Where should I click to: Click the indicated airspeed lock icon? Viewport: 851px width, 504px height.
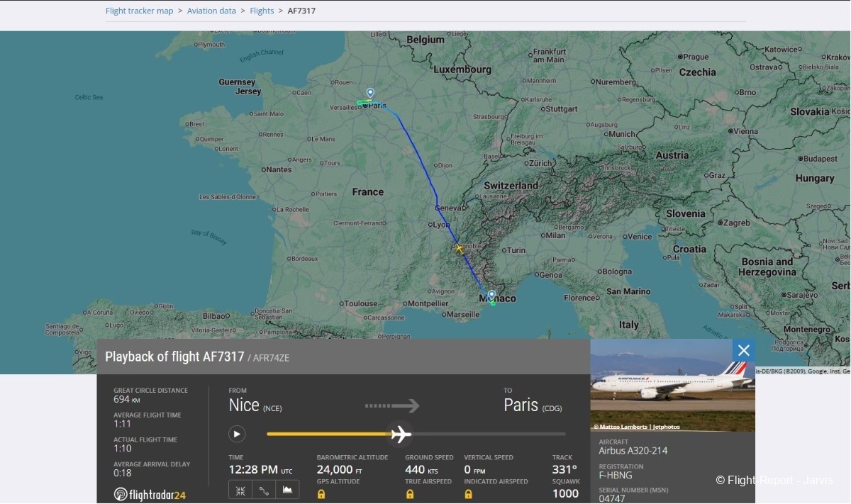469,493
